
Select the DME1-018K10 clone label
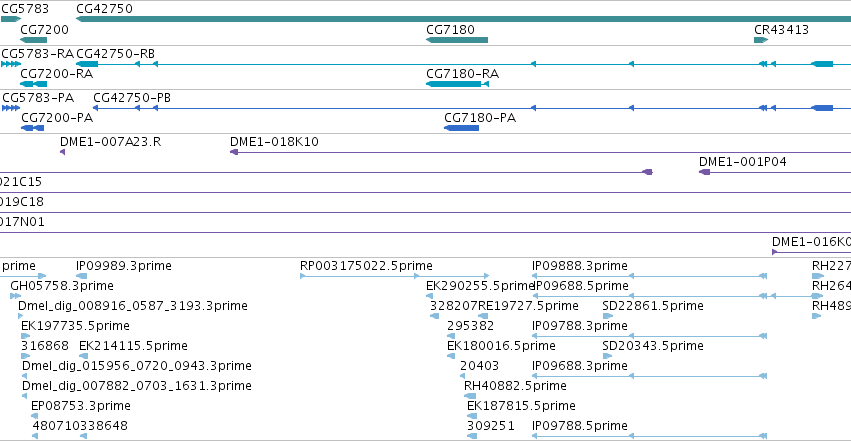274,142
